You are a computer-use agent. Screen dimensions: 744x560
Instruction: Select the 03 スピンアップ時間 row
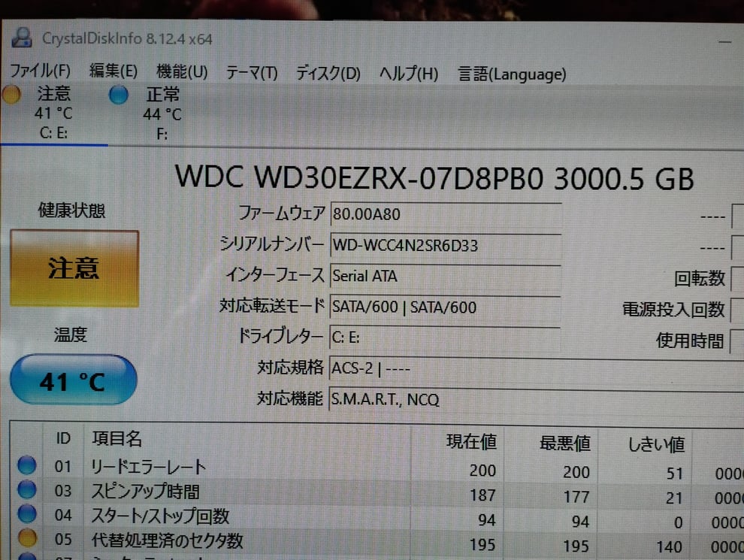click(377, 494)
